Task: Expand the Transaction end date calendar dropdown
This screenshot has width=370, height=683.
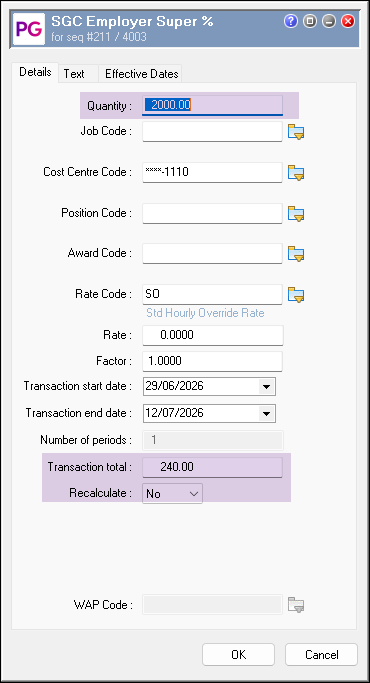Action: coord(266,413)
